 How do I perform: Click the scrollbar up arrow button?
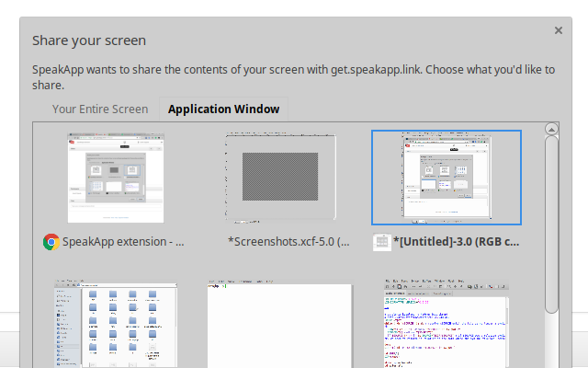pos(551,129)
